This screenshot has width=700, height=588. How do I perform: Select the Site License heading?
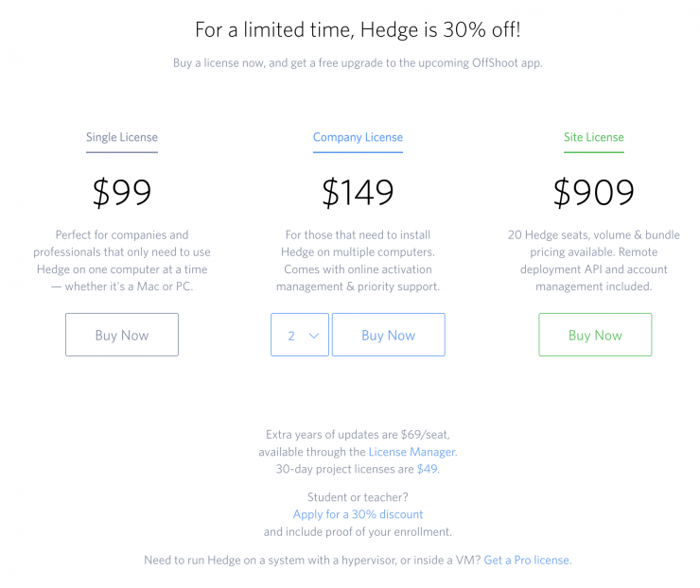[594, 137]
